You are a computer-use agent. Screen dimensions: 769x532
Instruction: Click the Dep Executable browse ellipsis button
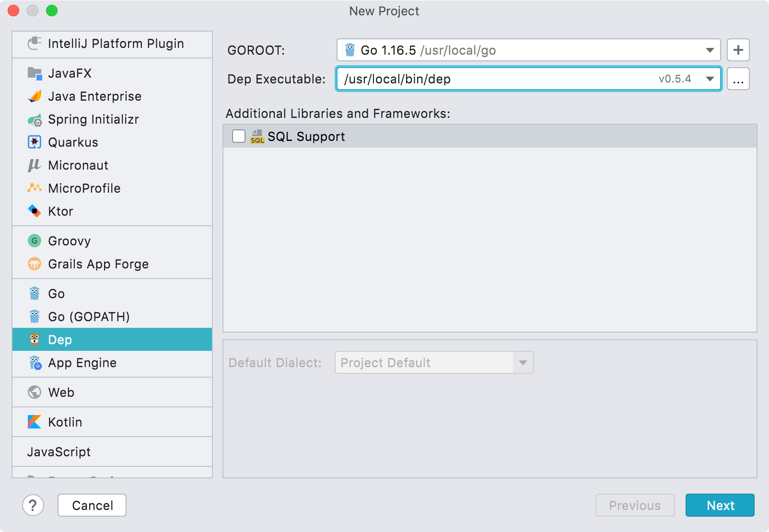[x=738, y=79]
